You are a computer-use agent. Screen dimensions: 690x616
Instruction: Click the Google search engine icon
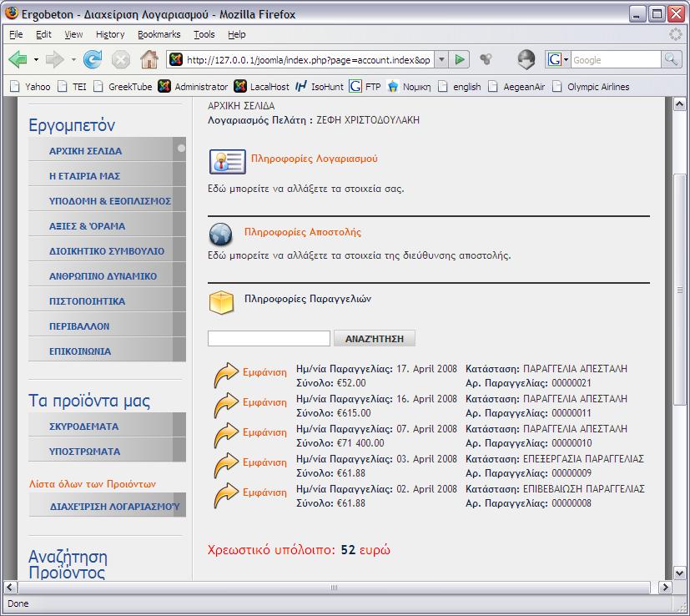[554, 59]
